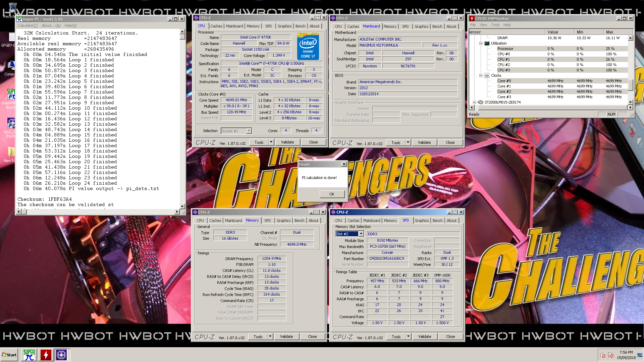
Task: Click Close button in the SPD window
Action: click(450, 337)
